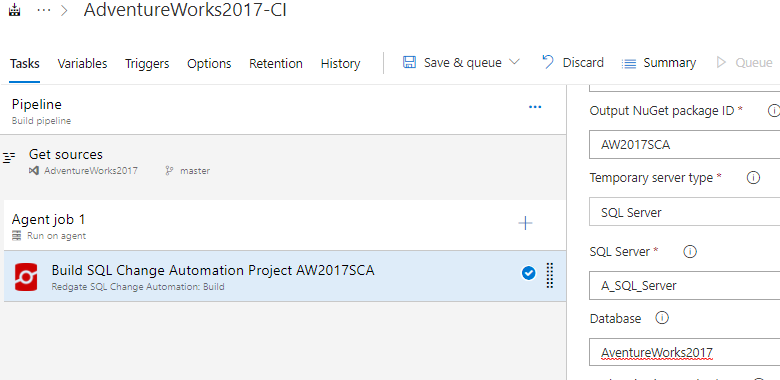The height and width of the screenshot is (380, 780).
Task: Show info for Temporary server type
Action: pyautogui.click(x=753, y=178)
